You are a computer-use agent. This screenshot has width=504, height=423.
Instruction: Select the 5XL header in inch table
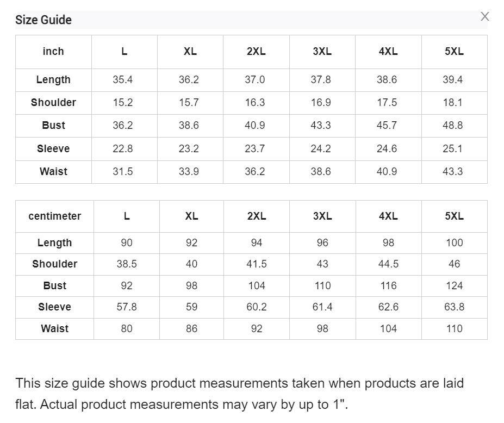454,52
